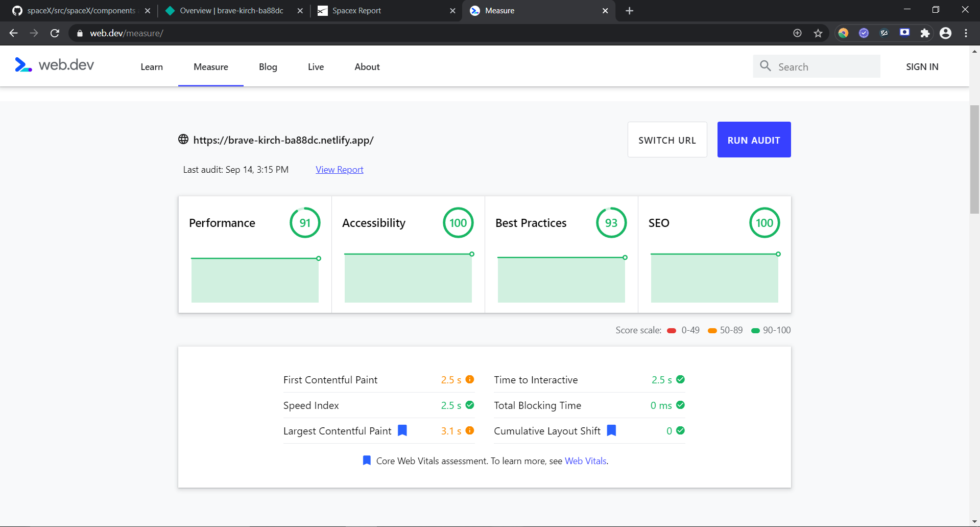This screenshot has height=527, width=980.
Task: Open the Web Vitals link
Action: (585, 461)
